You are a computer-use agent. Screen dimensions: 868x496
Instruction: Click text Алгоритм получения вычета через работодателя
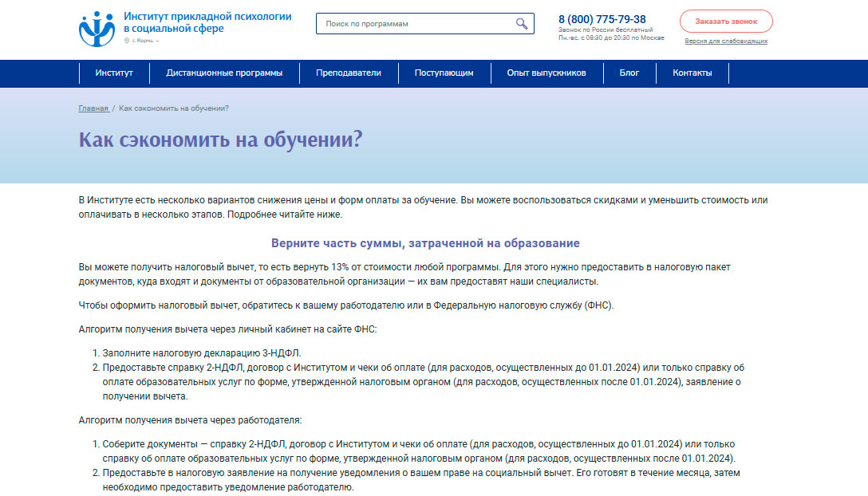click(190, 420)
